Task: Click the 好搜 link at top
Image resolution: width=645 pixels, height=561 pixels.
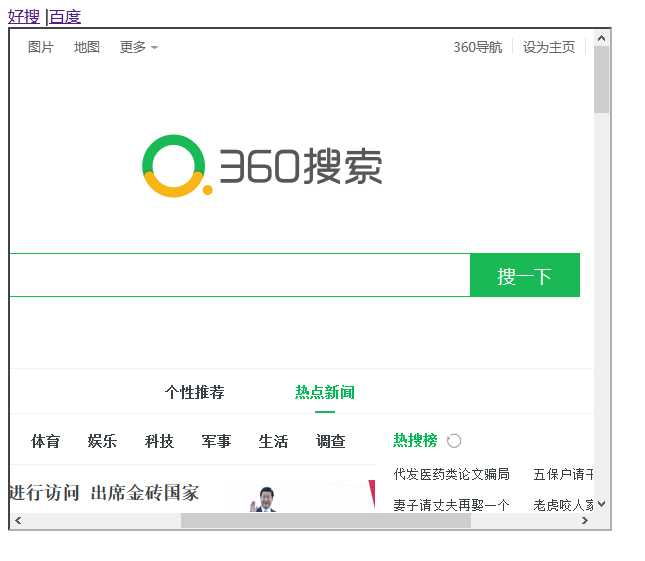Action: click(x=24, y=17)
